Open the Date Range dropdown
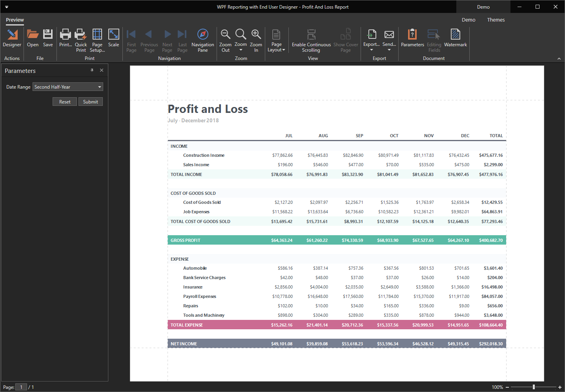The width and height of the screenshot is (565, 392). coord(100,87)
